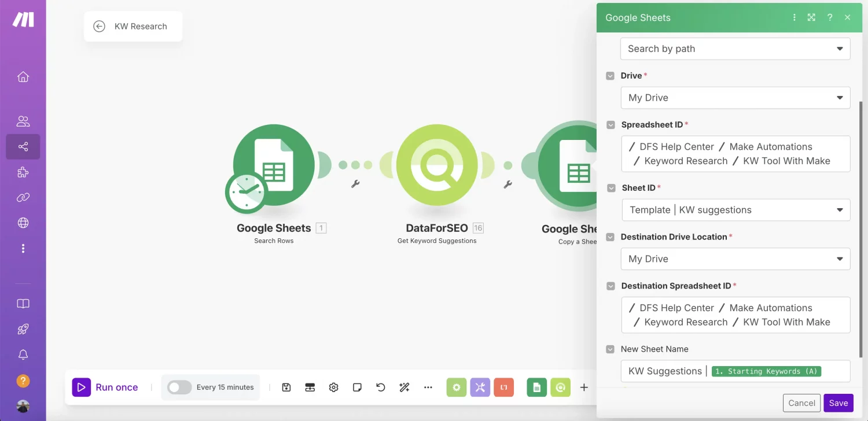
Task: Open Scenario settings gear icon
Action: click(x=333, y=387)
